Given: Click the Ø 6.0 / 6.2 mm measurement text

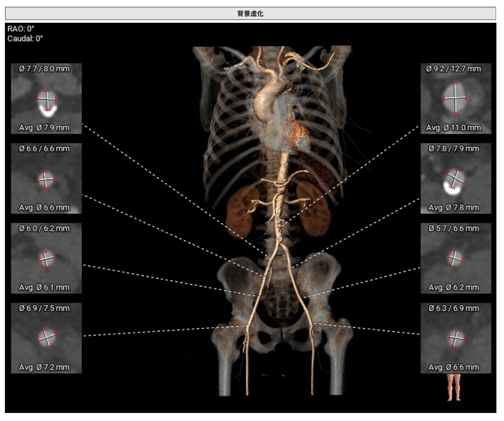Looking at the screenshot, I should click(44, 228).
